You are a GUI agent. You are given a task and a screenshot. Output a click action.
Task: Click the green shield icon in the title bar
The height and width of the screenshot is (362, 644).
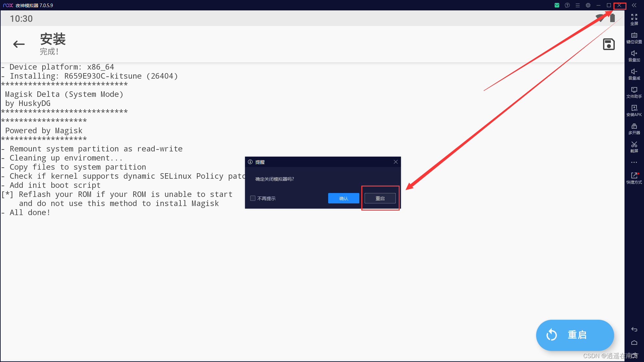557,5
